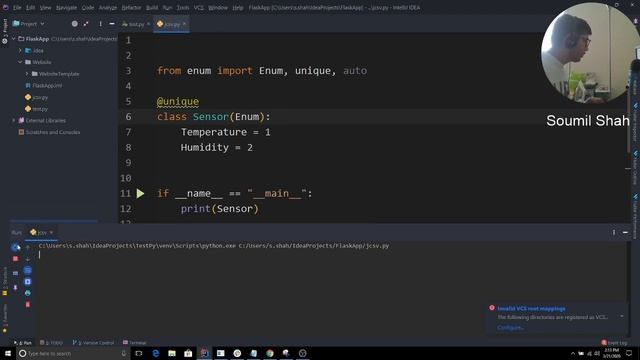Place the cursor on line 8, Humidity = 2
This screenshot has width=640, height=360.
pos(217,147)
